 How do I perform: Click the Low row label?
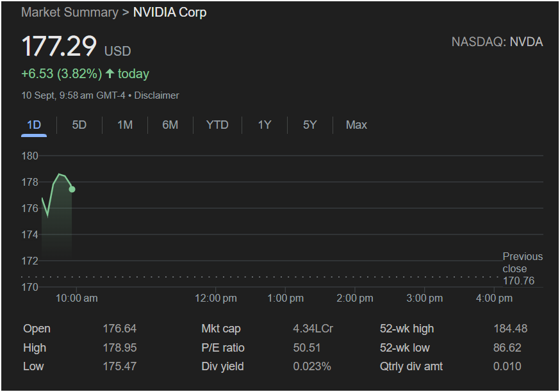point(33,366)
